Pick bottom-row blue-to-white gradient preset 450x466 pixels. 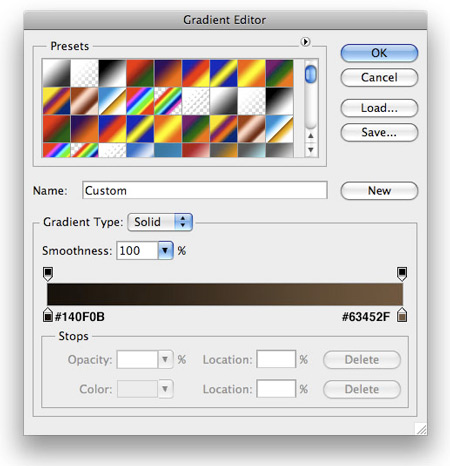[140, 150]
